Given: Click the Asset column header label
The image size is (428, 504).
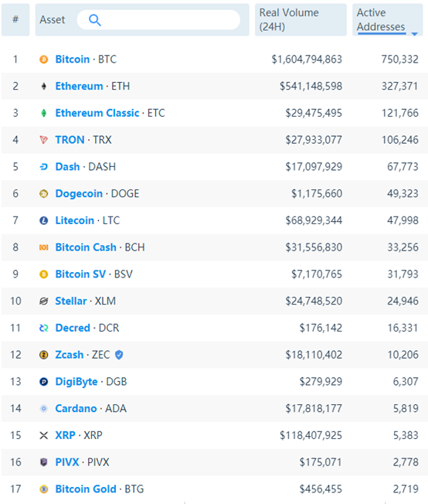Looking at the screenshot, I should click(52, 20).
